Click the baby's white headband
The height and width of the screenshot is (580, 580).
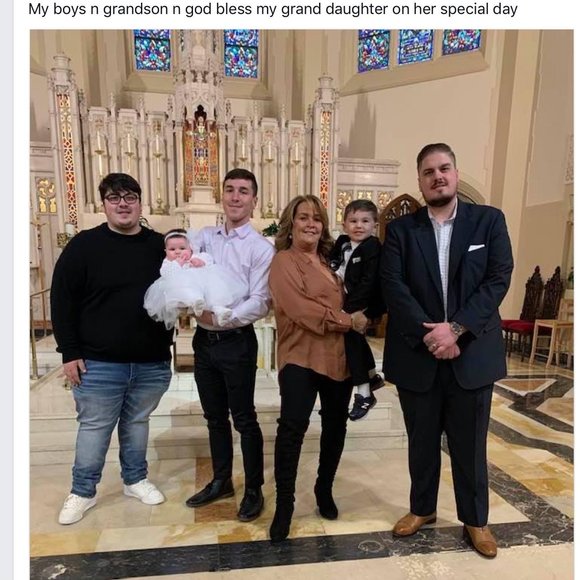click(x=176, y=234)
